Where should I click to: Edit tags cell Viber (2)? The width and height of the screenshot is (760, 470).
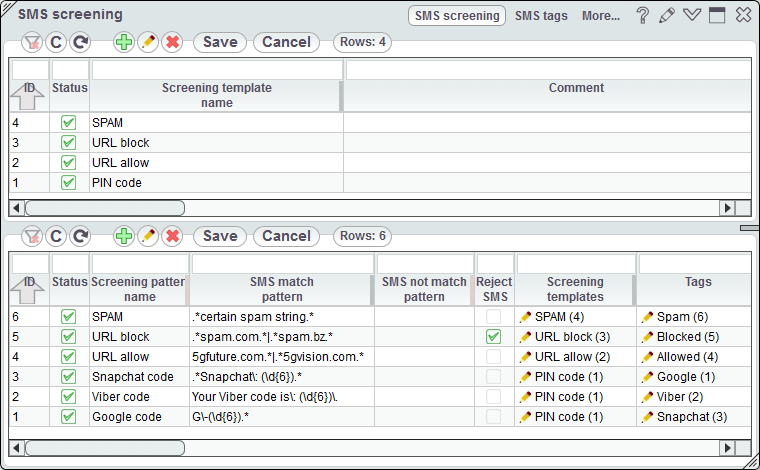(x=647, y=397)
